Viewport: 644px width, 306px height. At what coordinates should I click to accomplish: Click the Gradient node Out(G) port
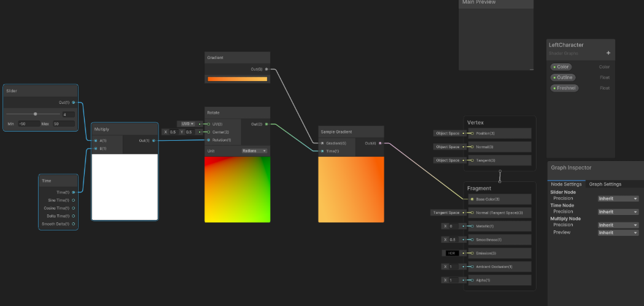(x=266, y=69)
